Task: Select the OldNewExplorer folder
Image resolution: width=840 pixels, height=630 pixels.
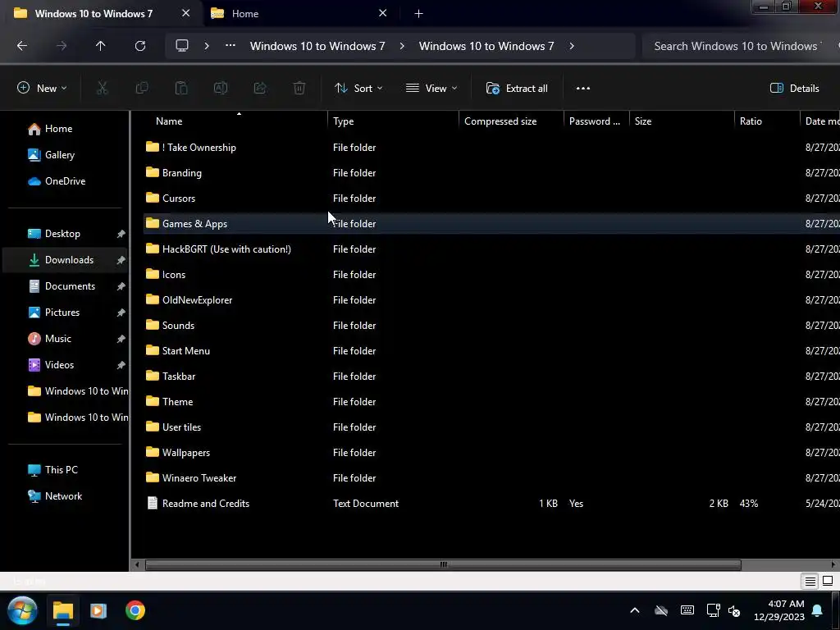Action: tap(197, 300)
